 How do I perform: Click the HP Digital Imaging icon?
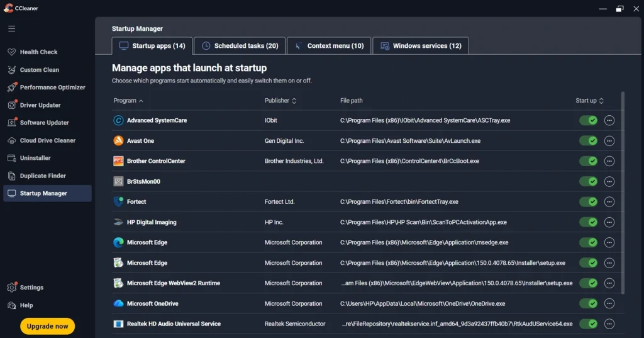[x=118, y=222]
